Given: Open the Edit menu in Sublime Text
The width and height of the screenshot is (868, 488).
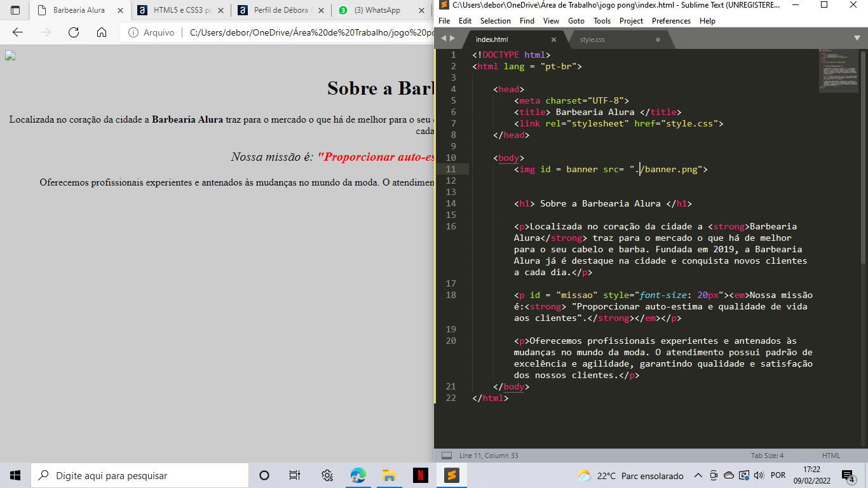Looking at the screenshot, I should pyautogui.click(x=465, y=20).
